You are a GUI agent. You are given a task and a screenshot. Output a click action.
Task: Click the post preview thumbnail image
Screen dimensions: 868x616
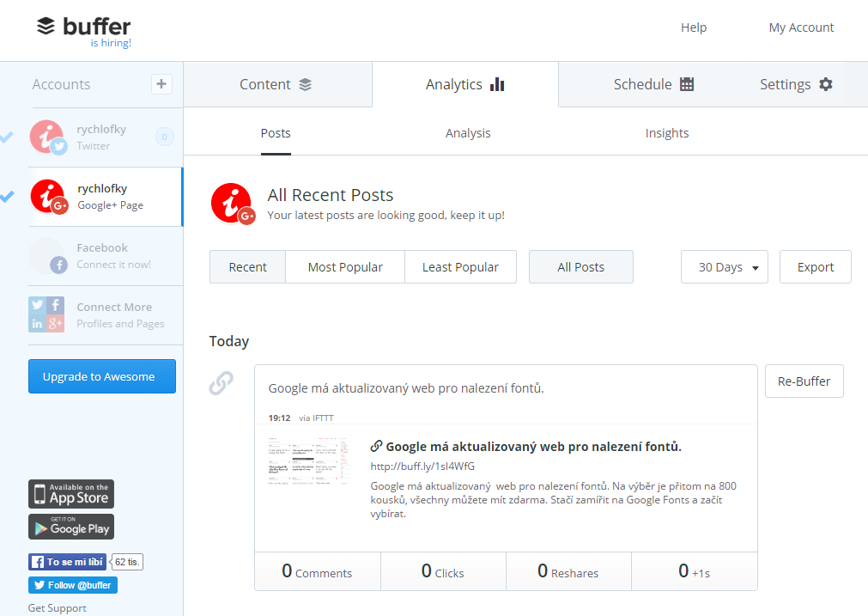pos(309,460)
